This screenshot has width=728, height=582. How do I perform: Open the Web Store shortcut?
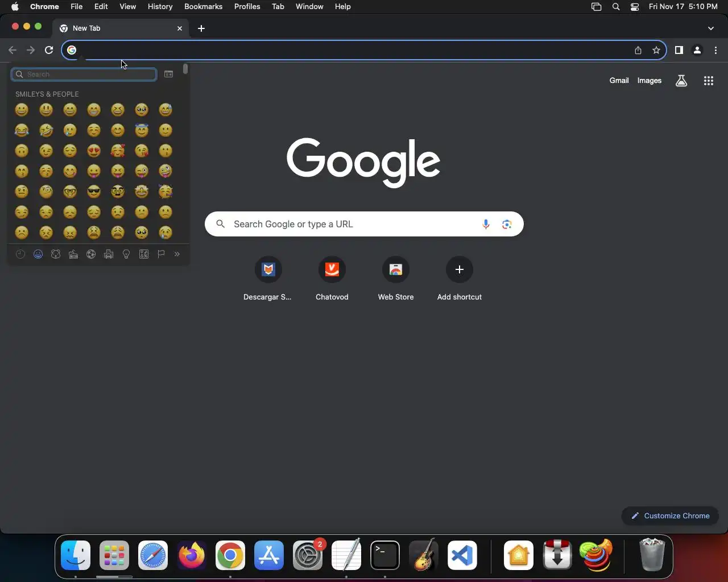[x=396, y=279]
